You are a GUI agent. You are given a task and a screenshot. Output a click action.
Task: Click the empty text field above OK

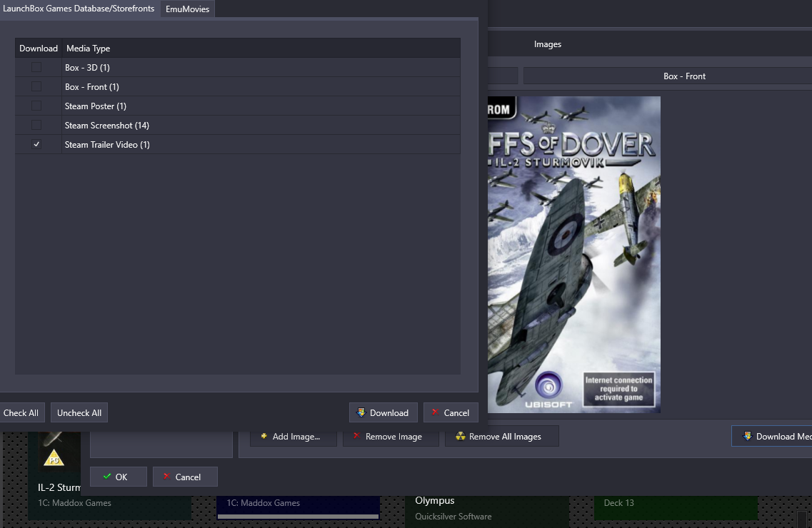coord(161,445)
